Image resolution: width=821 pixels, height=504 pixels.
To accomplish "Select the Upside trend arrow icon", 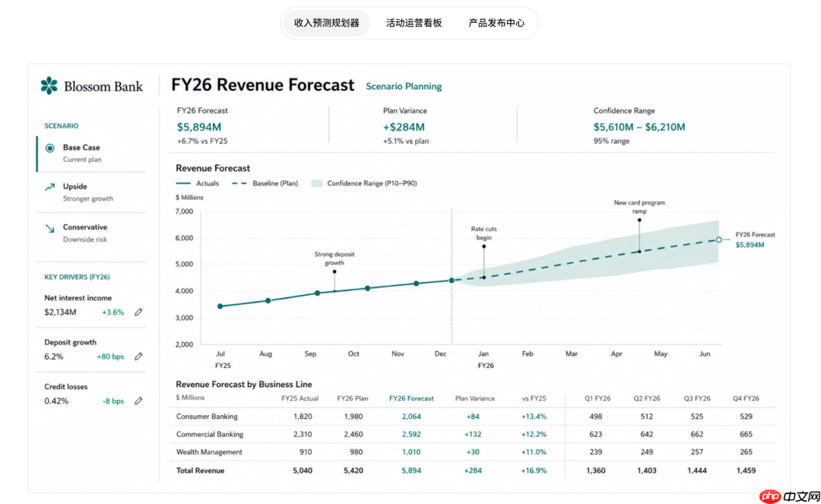I will (x=49, y=187).
